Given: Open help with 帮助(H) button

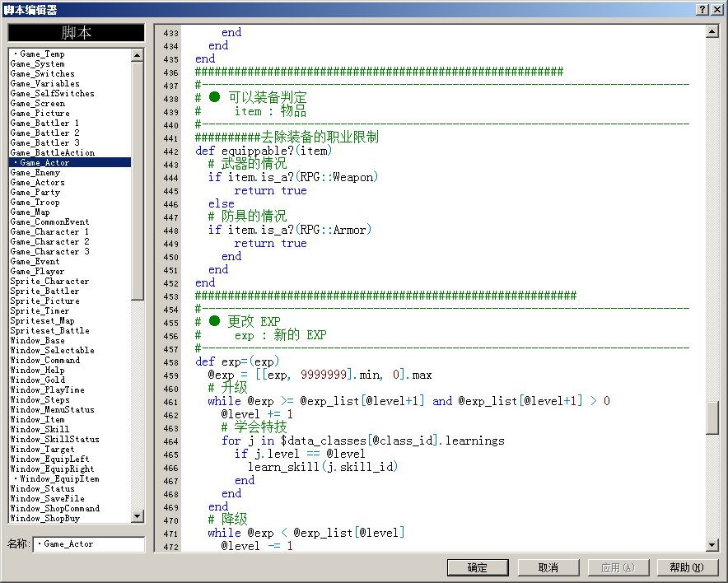Looking at the screenshot, I should 687,567.
